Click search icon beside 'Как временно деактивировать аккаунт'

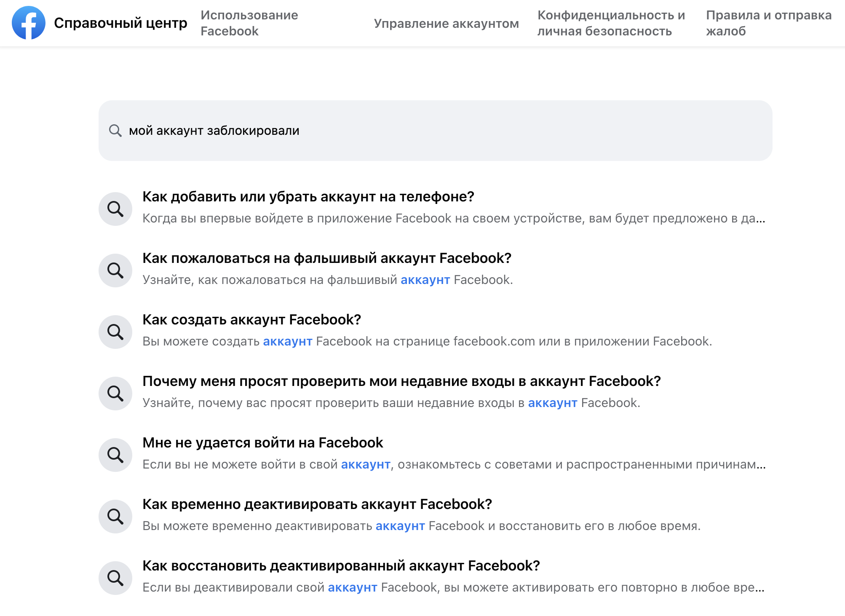[115, 516]
